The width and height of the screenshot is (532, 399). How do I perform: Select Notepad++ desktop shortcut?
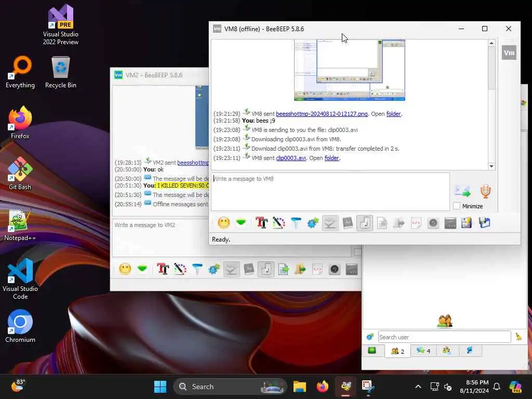click(x=20, y=224)
